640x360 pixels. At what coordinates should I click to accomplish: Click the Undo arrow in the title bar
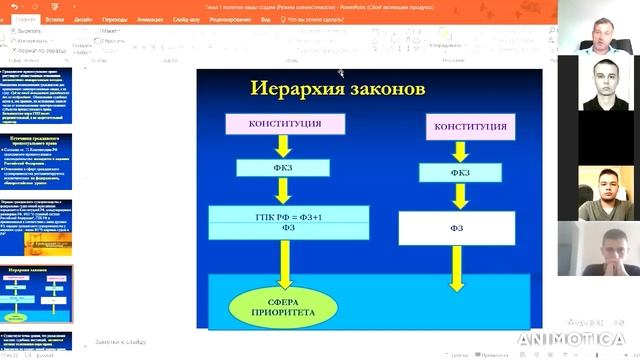[15, 7]
